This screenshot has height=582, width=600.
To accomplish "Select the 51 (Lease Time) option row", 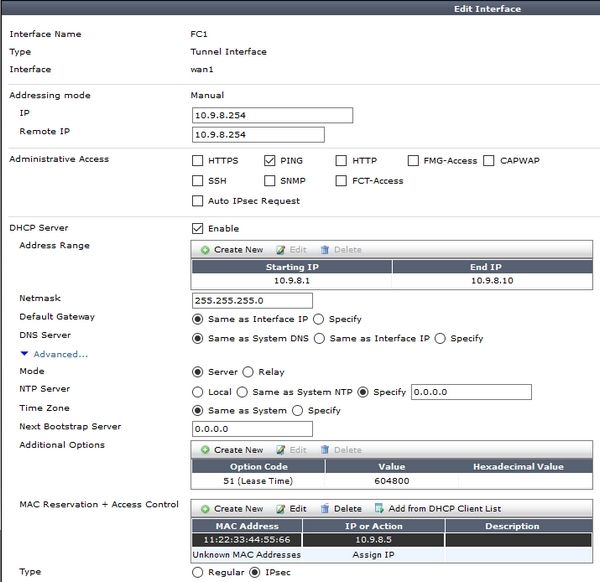I will tap(392, 481).
